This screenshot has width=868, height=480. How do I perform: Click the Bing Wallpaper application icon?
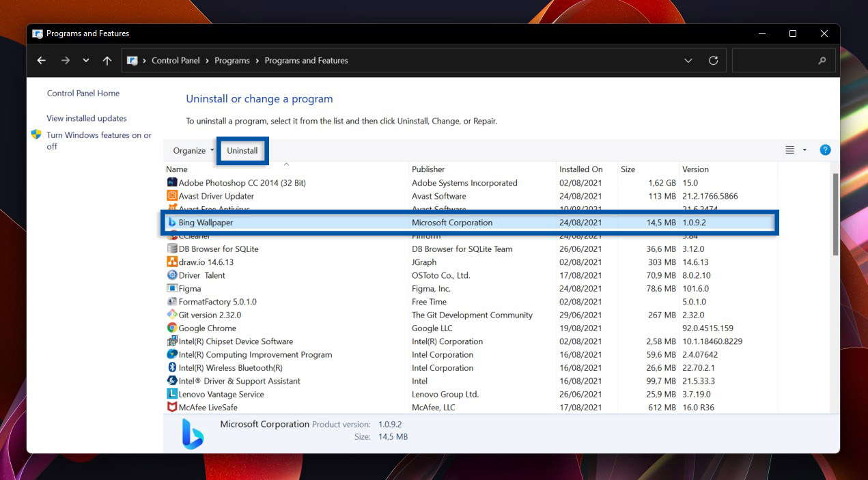[173, 222]
